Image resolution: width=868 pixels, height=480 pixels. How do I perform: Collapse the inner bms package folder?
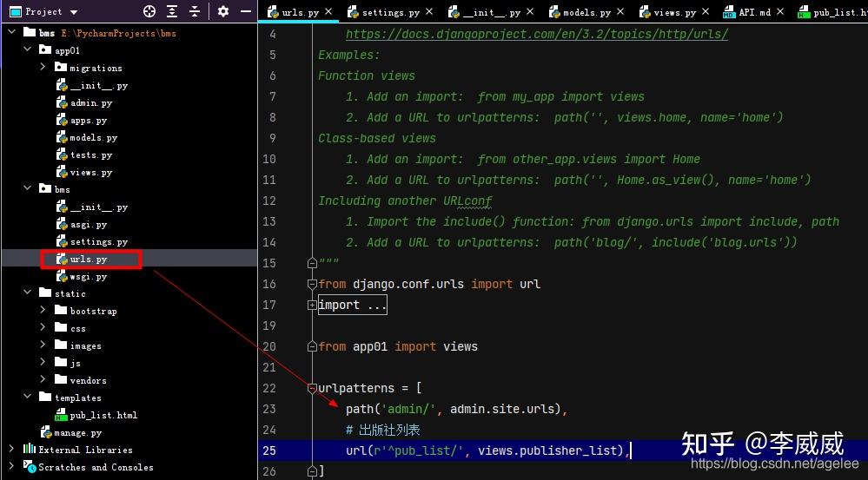27,188
